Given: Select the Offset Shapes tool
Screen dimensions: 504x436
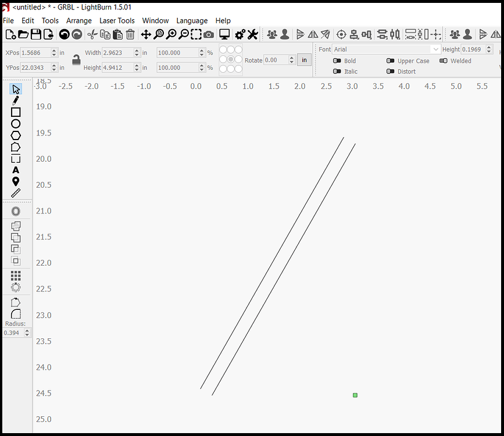Looking at the screenshot, I should coord(16,210).
